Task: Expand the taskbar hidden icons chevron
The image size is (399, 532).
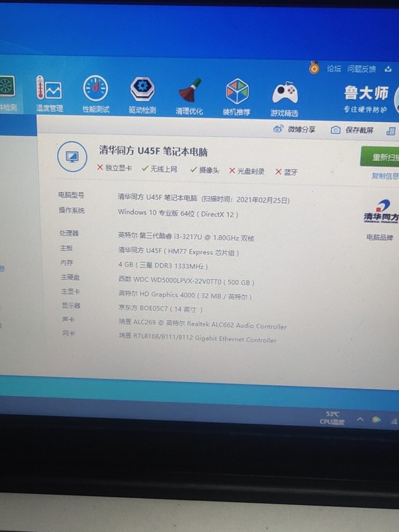Action: [x=360, y=419]
